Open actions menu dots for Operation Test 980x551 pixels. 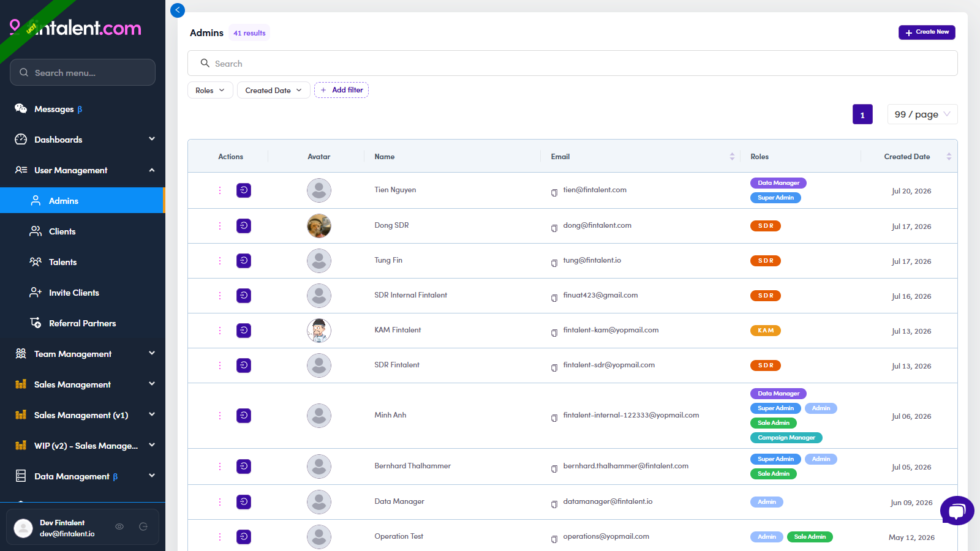pos(220,537)
